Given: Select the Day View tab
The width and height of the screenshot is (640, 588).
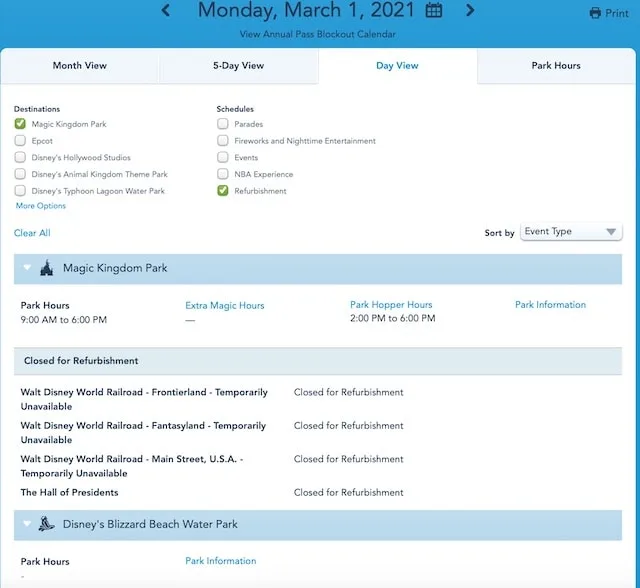Looking at the screenshot, I should [397, 66].
